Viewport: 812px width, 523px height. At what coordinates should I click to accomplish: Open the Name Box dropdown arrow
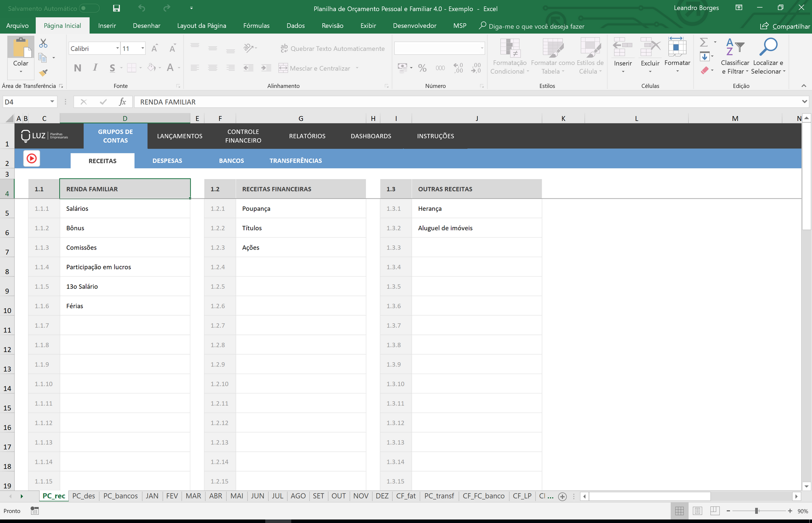[52, 102]
